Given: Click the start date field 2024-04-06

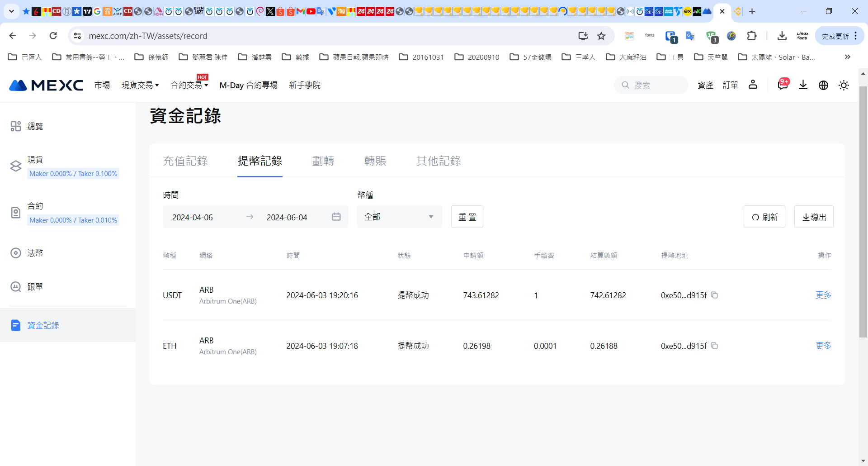Looking at the screenshot, I should (193, 217).
